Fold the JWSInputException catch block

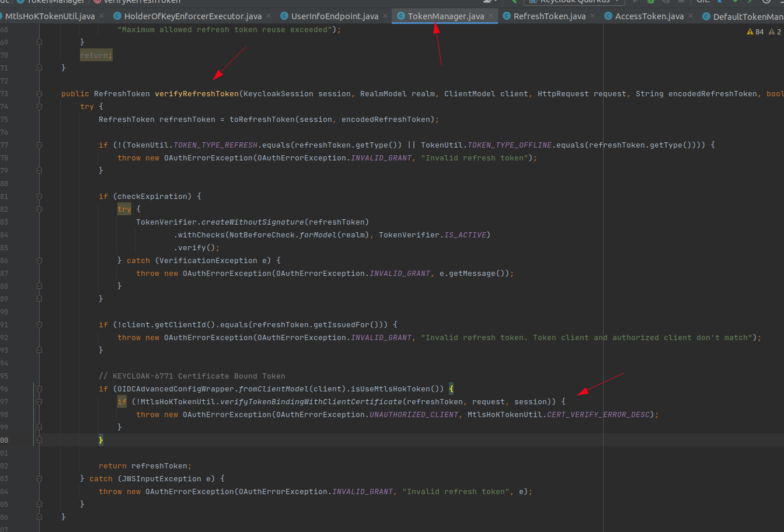tap(39, 478)
